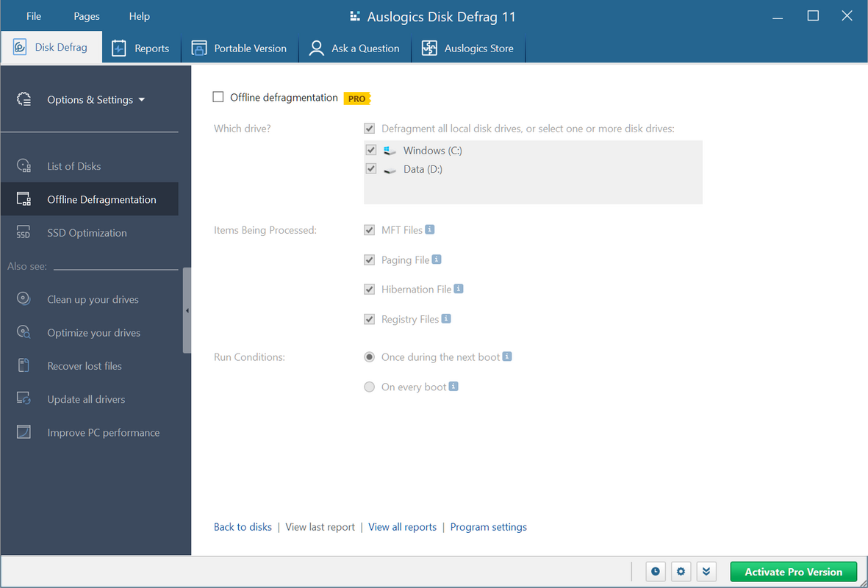Collapse the sidebar using the splitter arrow
The width and height of the screenshot is (868, 588).
[x=187, y=311]
